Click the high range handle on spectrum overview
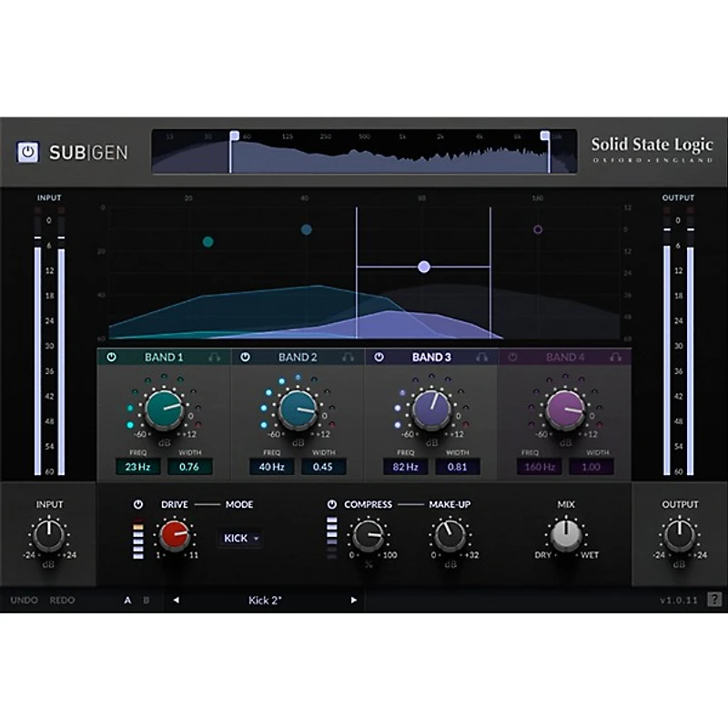 click(545, 136)
